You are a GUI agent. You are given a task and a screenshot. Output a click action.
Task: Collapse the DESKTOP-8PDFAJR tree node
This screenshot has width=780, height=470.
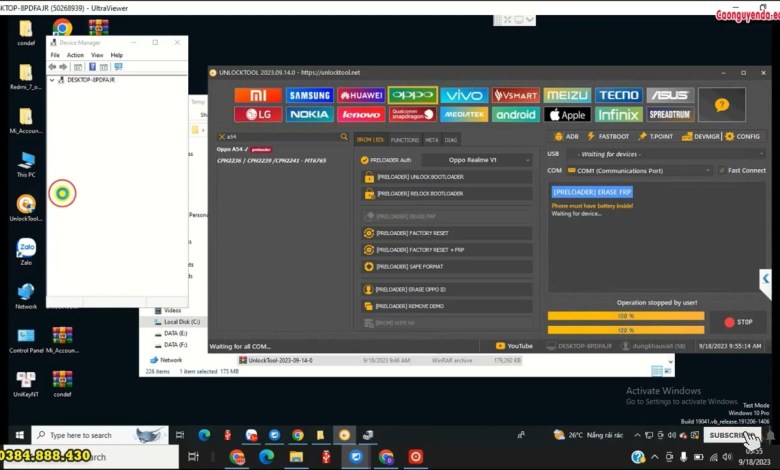coord(52,79)
